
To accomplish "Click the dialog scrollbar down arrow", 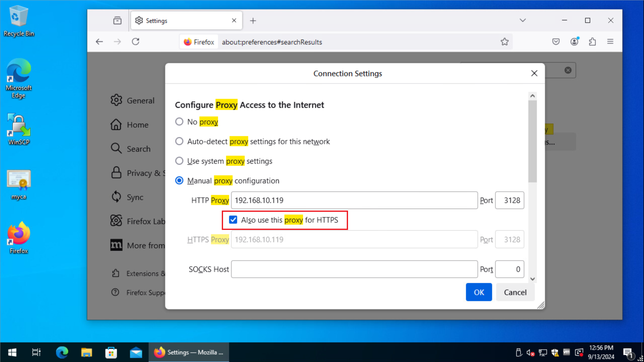I will pyautogui.click(x=532, y=279).
